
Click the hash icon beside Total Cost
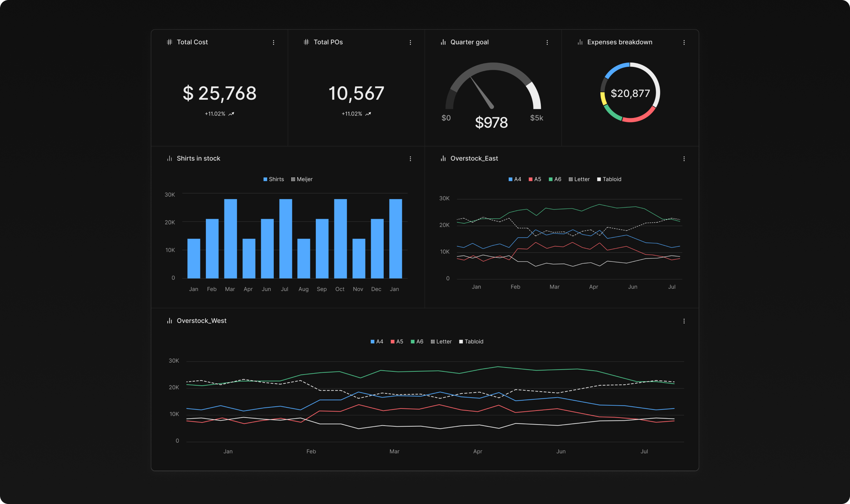169,42
